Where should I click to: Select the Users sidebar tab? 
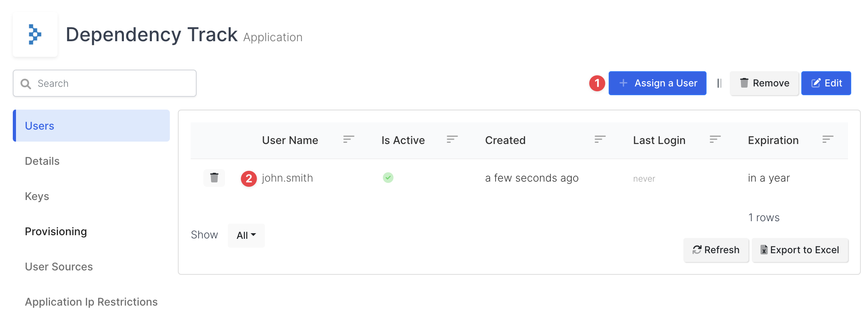point(91,126)
